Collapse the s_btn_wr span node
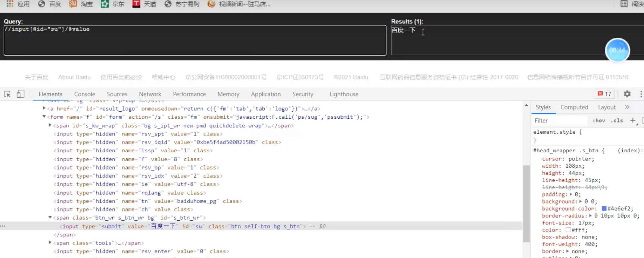The height and width of the screenshot is (258, 644). [x=50, y=217]
